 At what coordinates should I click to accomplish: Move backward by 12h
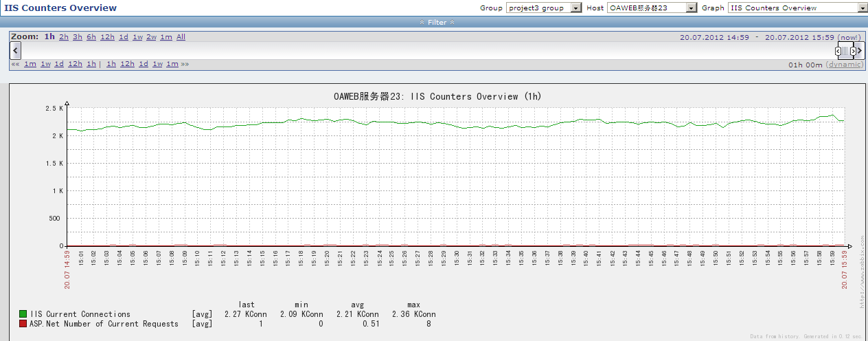[x=75, y=64]
